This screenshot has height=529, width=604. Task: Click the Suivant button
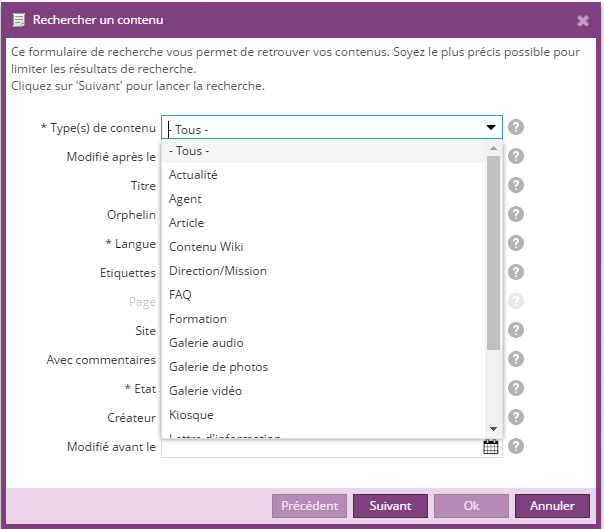point(389,506)
